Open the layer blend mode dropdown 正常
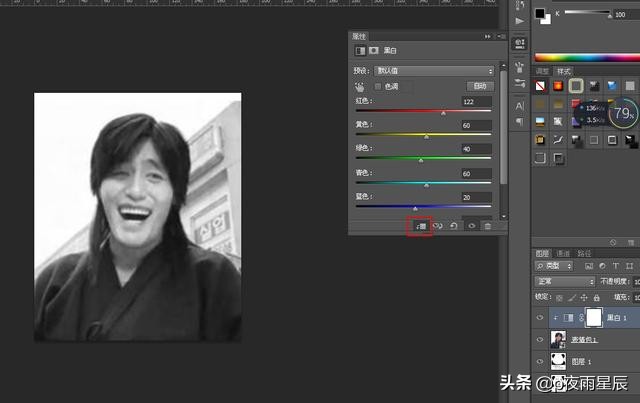This screenshot has height=403, width=640. click(565, 282)
